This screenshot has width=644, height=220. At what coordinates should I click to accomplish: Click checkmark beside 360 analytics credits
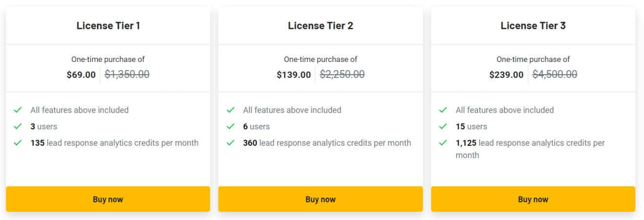(x=231, y=143)
